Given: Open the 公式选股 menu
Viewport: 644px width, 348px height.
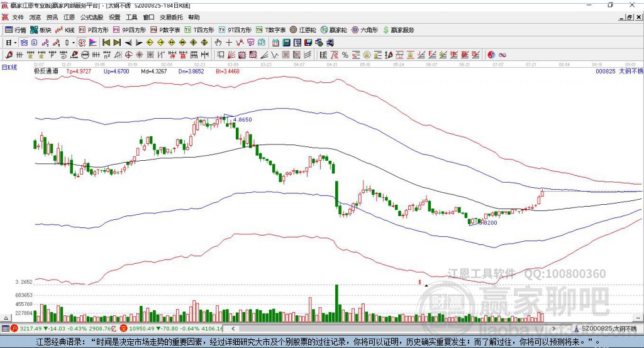Looking at the screenshot, I should coord(91,18).
